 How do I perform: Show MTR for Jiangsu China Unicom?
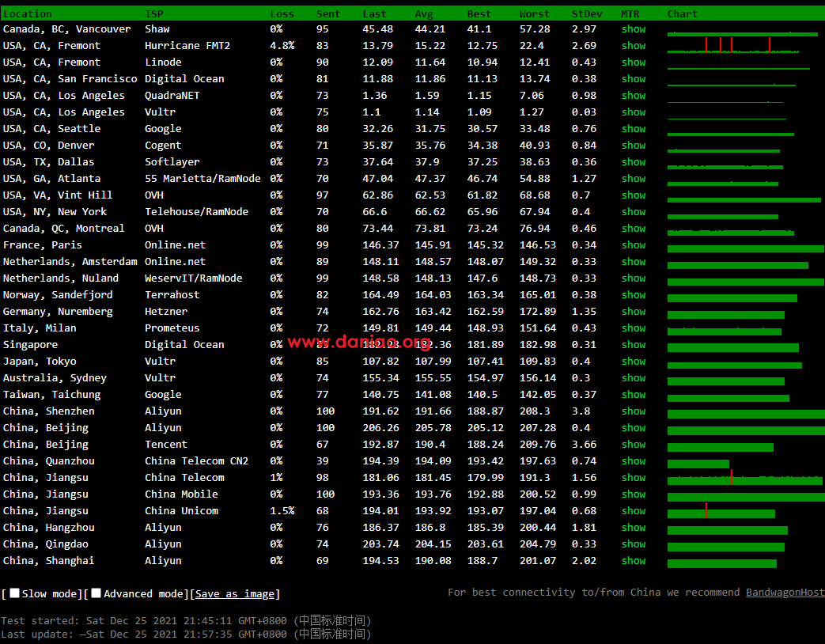[x=634, y=511]
